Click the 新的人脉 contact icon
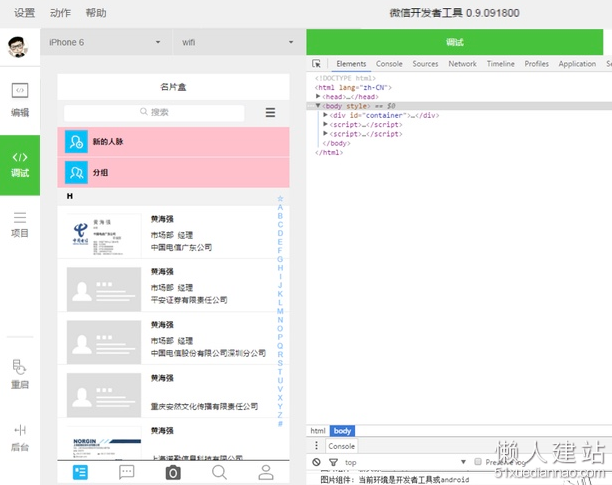This screenshot has width=612, height=485. click(76, 142)
